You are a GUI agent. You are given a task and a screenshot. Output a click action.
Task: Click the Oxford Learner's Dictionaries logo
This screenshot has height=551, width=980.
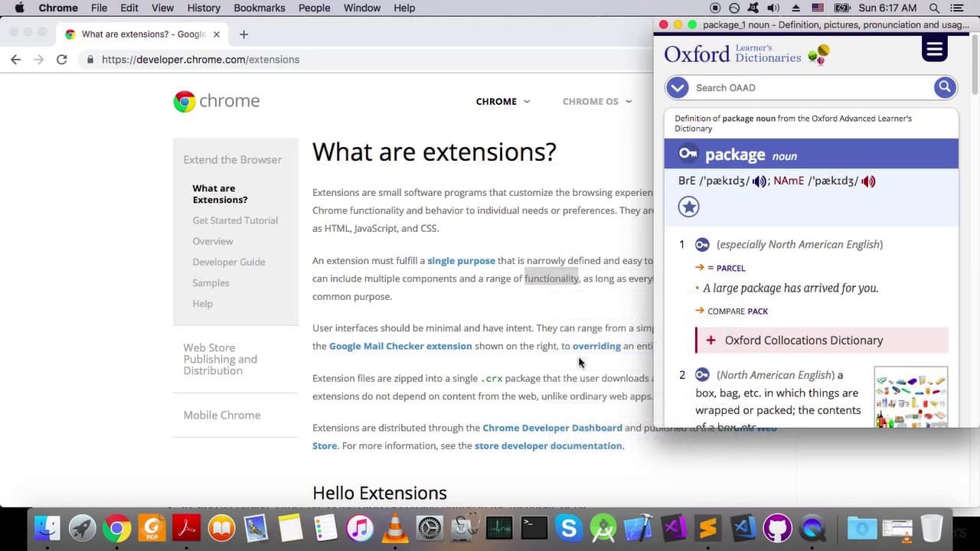click(746, 54)
